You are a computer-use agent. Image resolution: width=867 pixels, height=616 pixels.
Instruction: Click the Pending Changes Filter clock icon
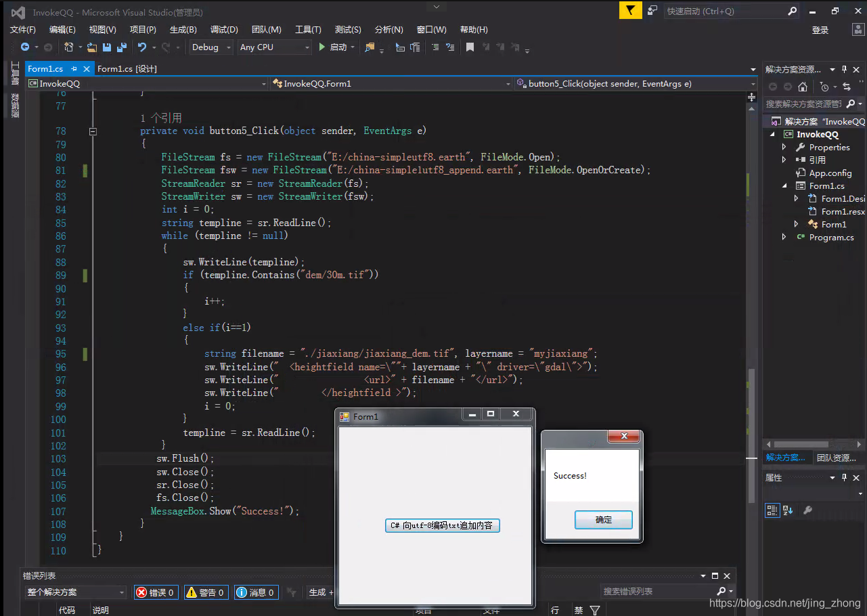[824, 87]
